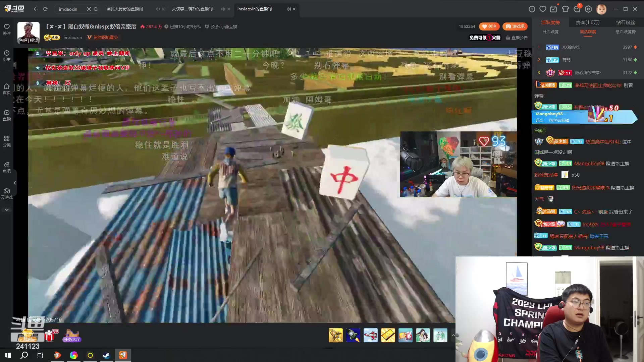Open the 直播公告 stream announcement
Screen dimensions: 644x362
(517, 38)
